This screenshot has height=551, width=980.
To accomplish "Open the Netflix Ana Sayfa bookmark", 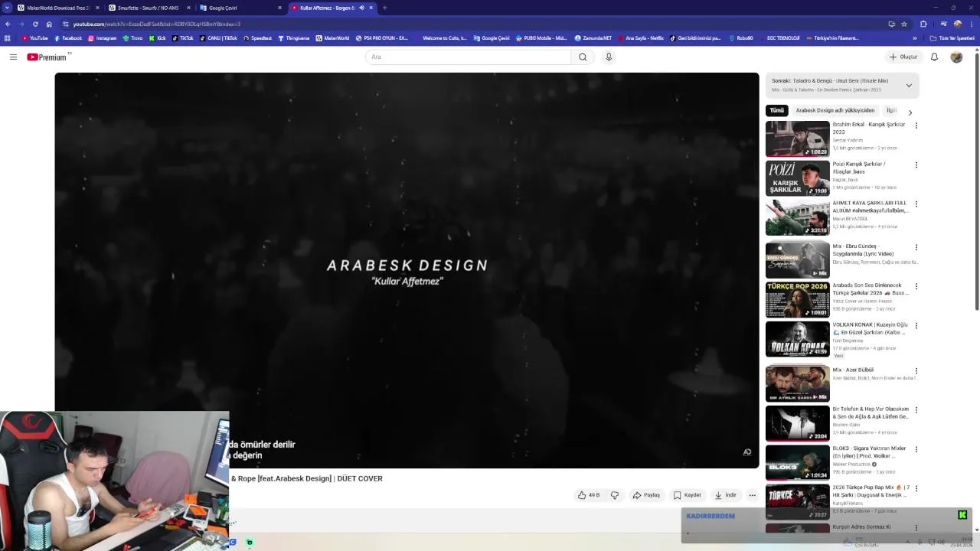I will 640,37.
